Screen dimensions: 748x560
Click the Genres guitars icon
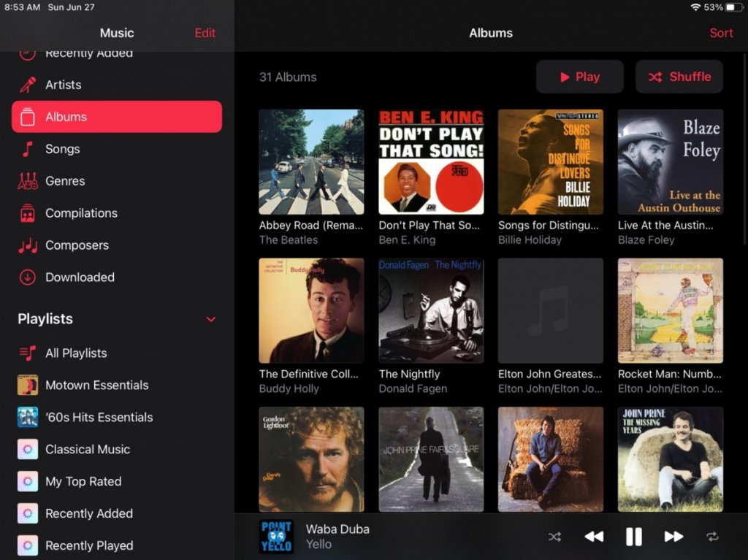tap(28, 181)
